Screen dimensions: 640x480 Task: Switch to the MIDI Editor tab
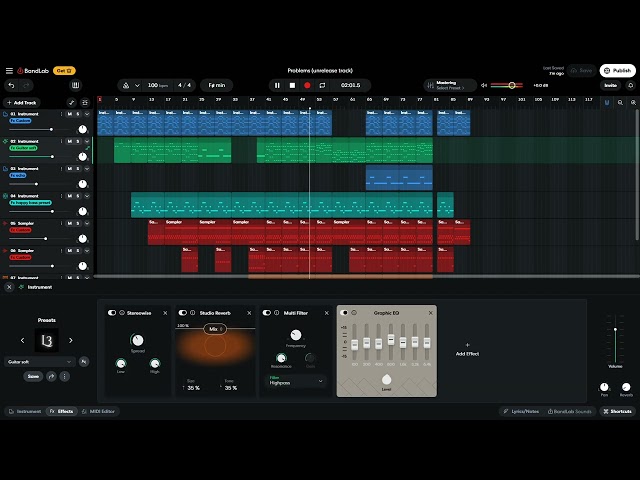(101, 411)
